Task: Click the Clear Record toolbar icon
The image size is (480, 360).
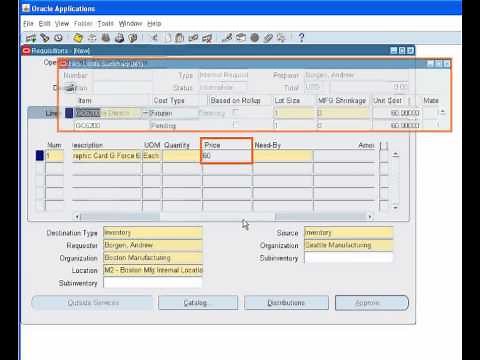Action: tap(193, 38)
